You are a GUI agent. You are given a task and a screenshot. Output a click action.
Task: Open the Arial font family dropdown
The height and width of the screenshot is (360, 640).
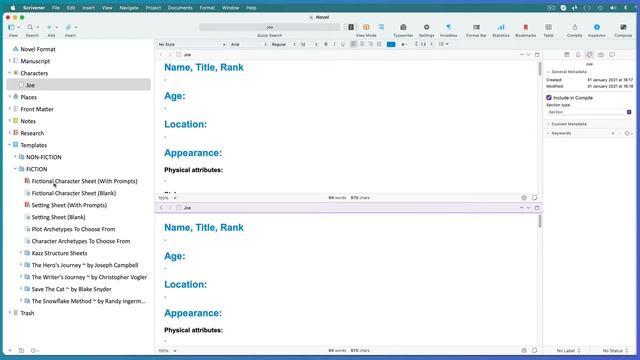[249, 44]
